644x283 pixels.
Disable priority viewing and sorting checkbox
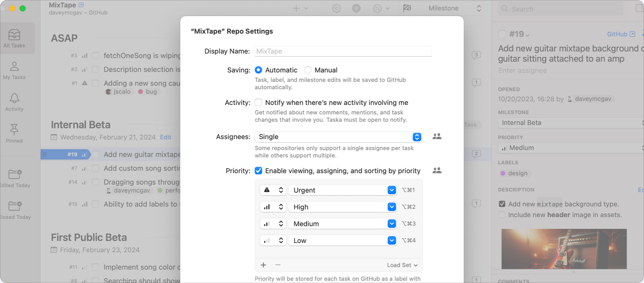[x=258, y=171]
